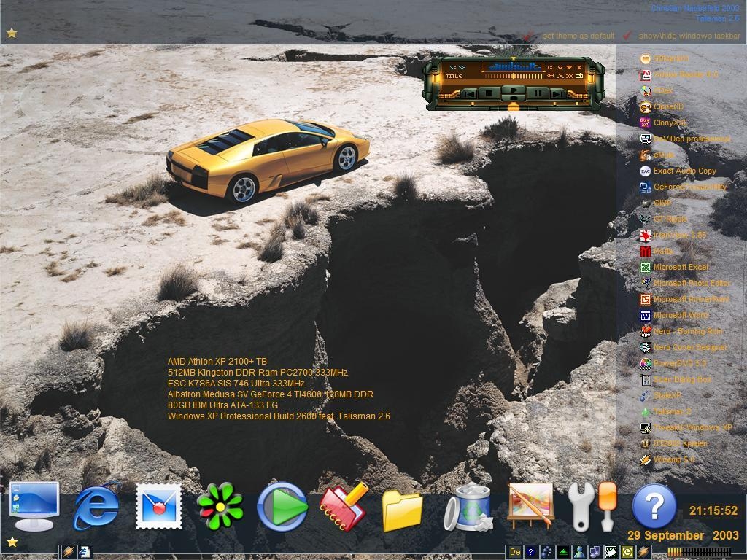747x560 pixels.
Task: Click the IrfanView 3.85 launcher icon
Action: pos(646,236)
